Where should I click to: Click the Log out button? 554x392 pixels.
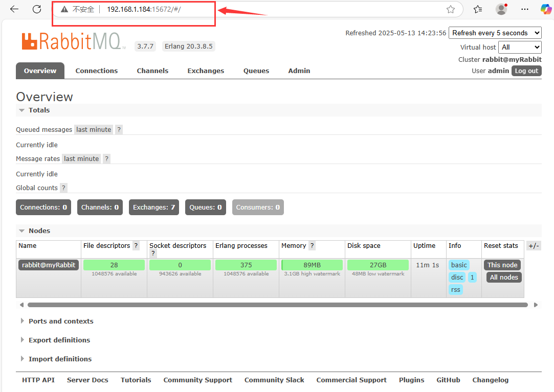point(526,71)
